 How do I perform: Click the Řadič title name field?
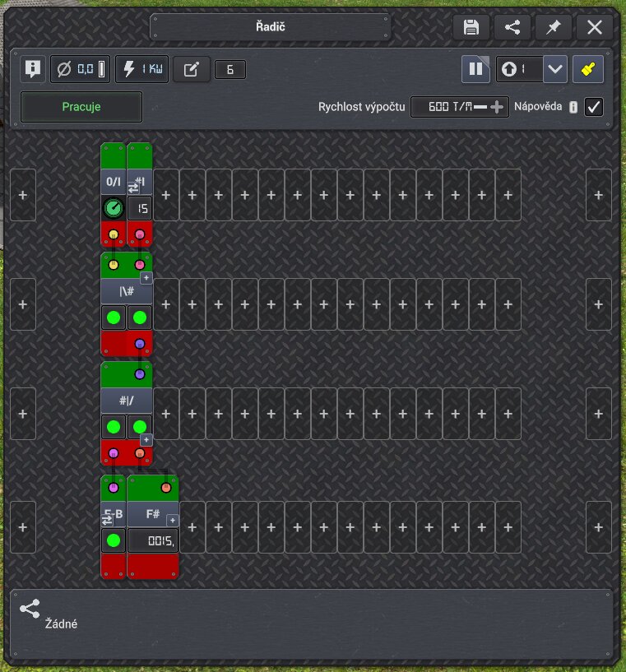[271, 27]
